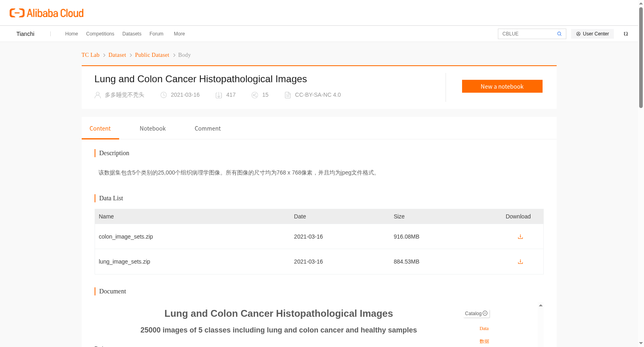The width and height of the screenshot is (644, 347).
Task: Click the author profile icon
Action: [x=97, y=95]
